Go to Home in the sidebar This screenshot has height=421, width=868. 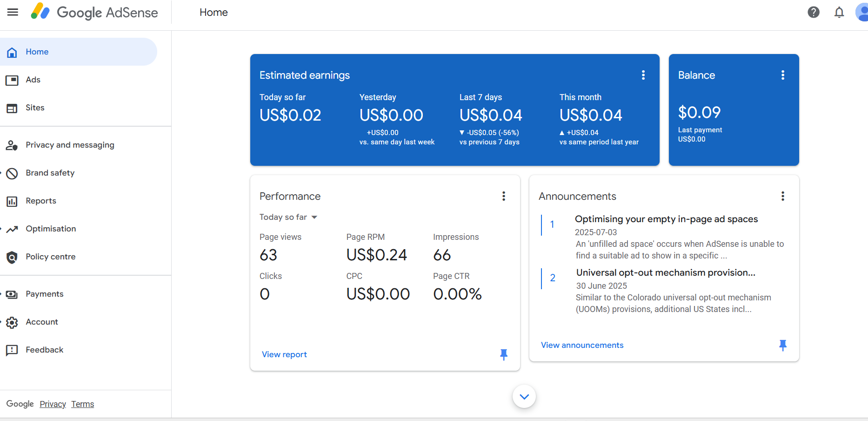pos(79,52)
